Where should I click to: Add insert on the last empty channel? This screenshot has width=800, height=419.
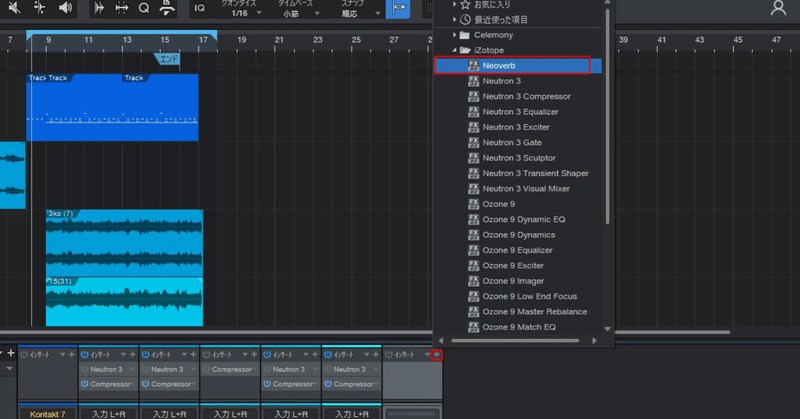436,355
